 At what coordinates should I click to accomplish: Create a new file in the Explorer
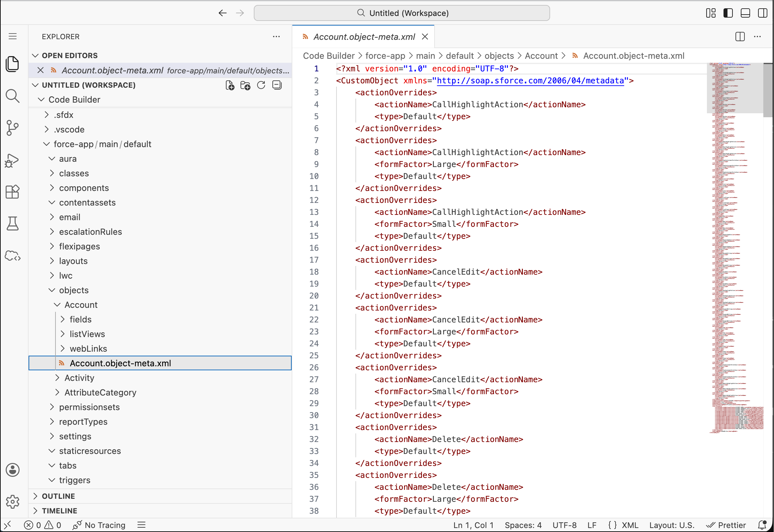click(x=230, y=85)
